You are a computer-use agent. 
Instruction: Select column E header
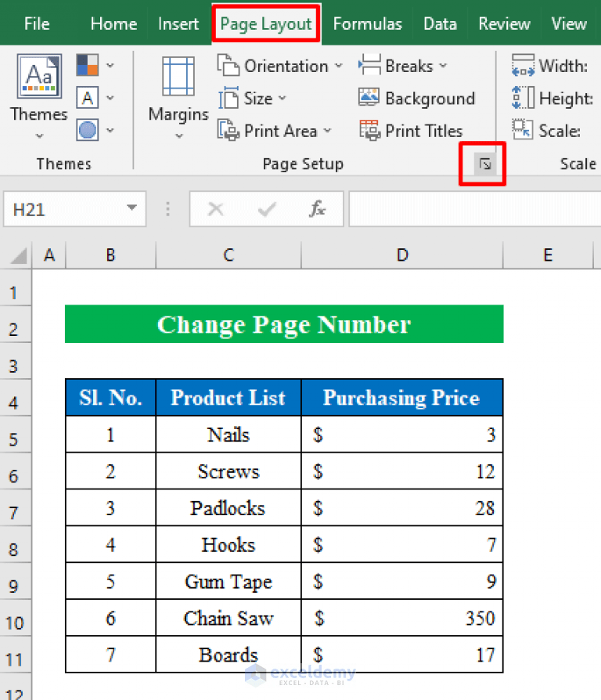(548, 255)
